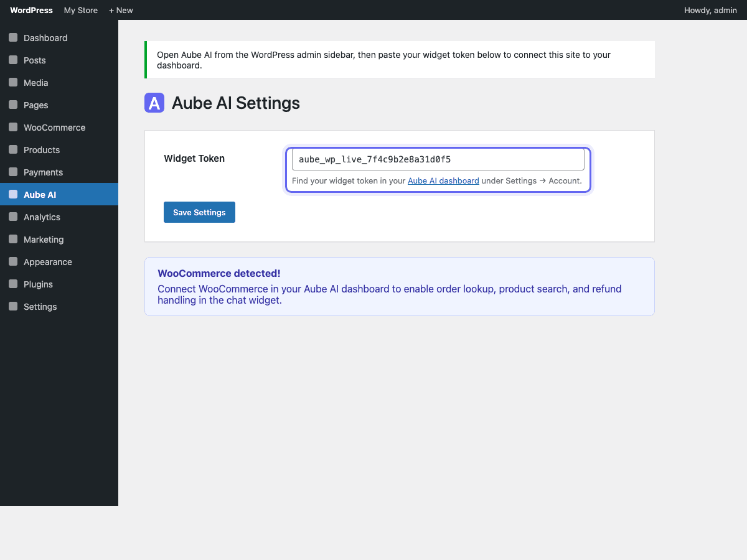Open My Store in the admin bar

click(81, 10)
